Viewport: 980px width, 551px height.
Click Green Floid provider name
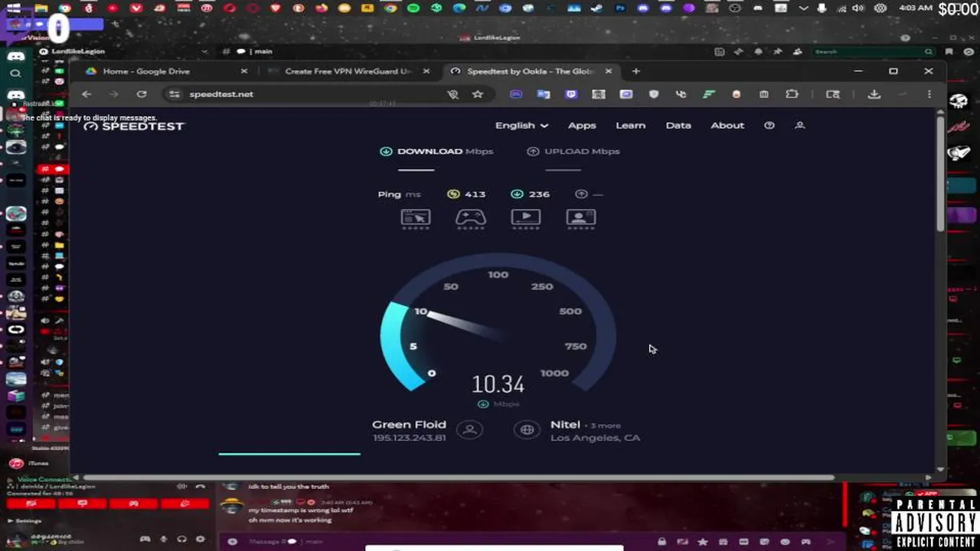pos(409,425)
